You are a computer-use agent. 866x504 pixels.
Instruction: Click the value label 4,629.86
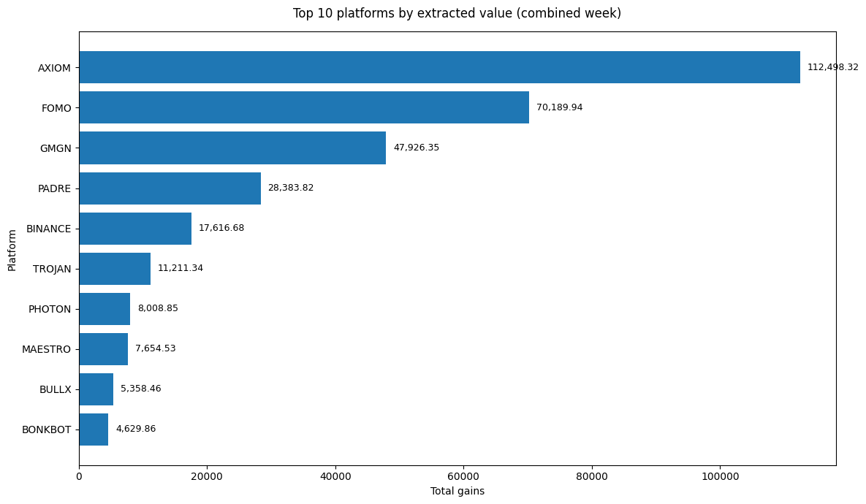pos(136,429)
